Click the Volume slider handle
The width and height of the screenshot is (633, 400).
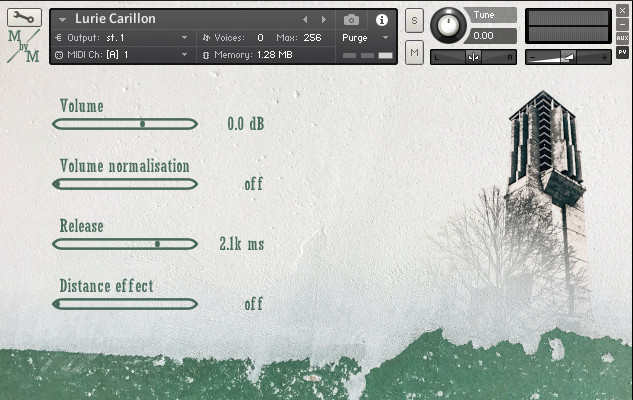pyautogui.click(x=143, y=124)
